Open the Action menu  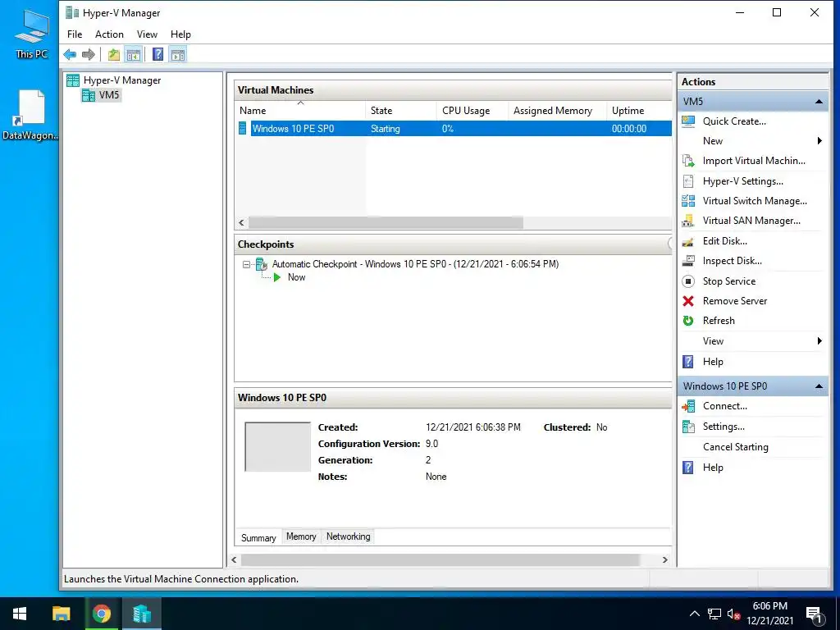109,34
